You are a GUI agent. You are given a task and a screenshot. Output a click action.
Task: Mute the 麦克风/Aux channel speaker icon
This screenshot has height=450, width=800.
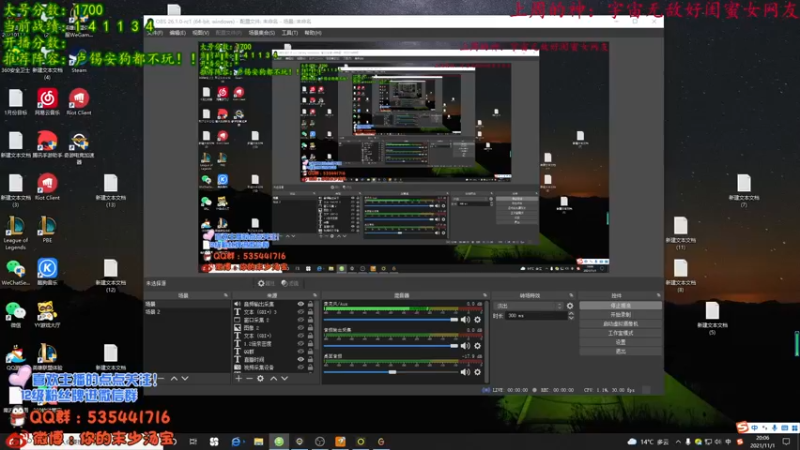465,320
